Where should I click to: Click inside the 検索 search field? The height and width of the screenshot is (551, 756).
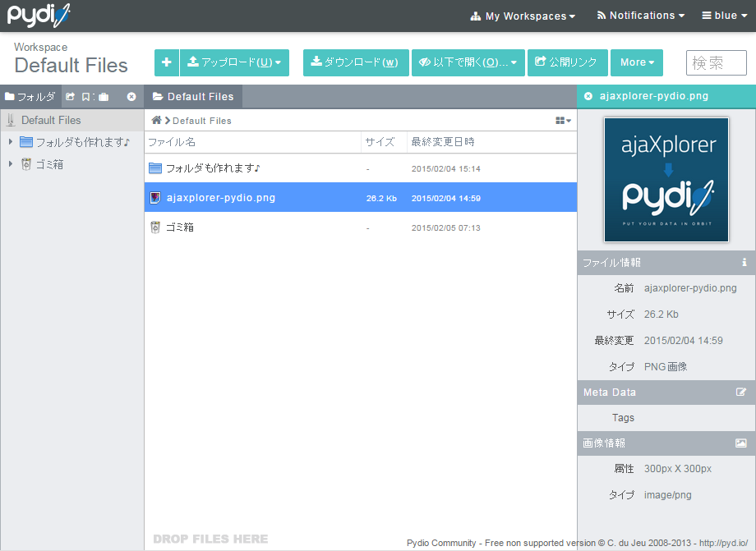pyautogui.click(x=716, y=62)
